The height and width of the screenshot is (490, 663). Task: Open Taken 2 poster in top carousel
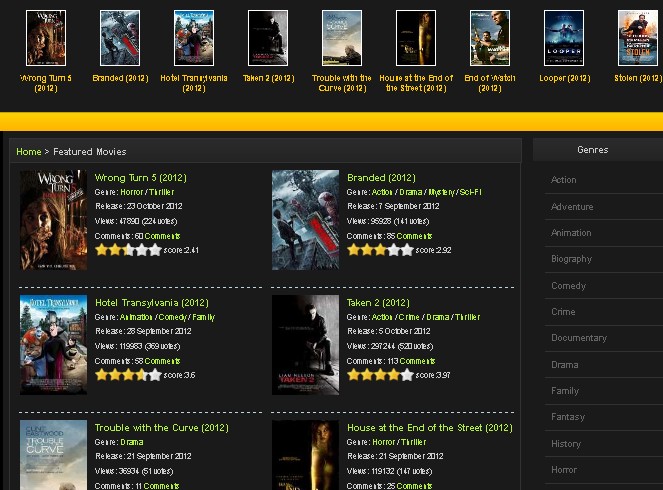[268, 38]
